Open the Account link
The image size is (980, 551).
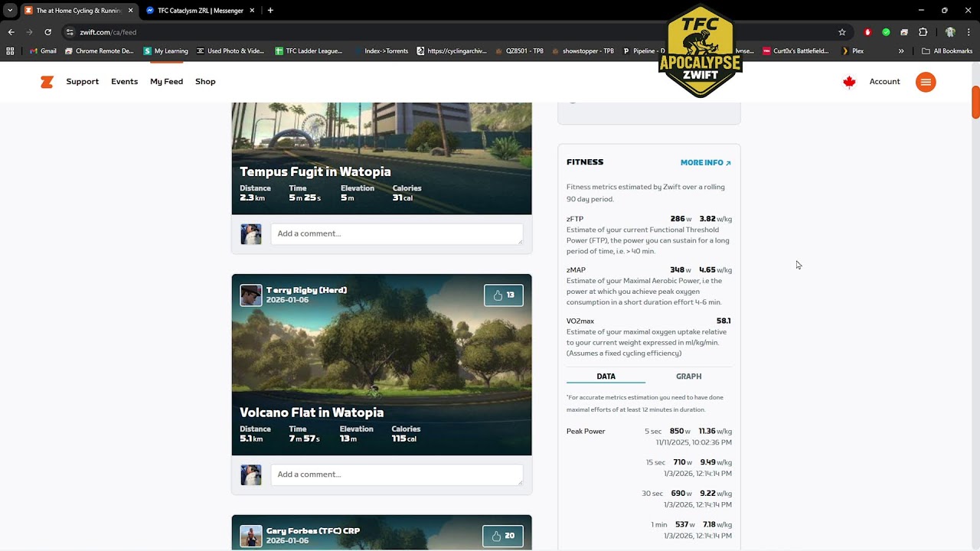[884, 82]
